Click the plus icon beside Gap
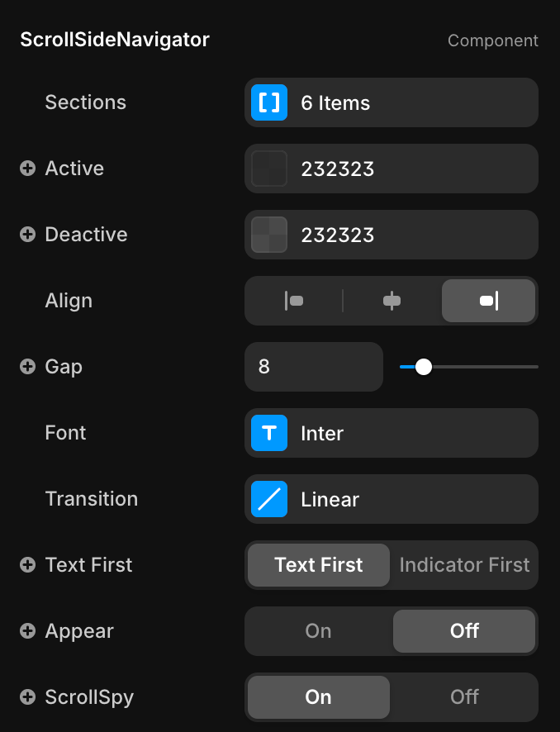560x732 pixels. point(27,367)
